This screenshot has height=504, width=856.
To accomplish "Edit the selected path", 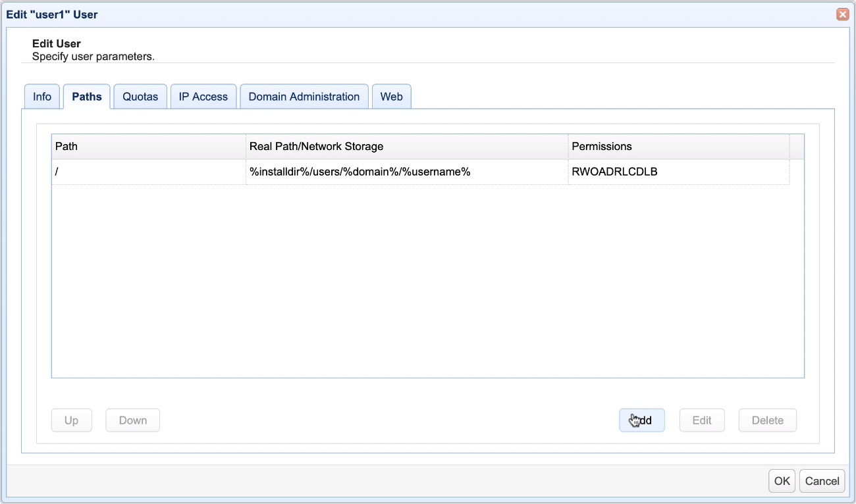I will pos(702,420).
